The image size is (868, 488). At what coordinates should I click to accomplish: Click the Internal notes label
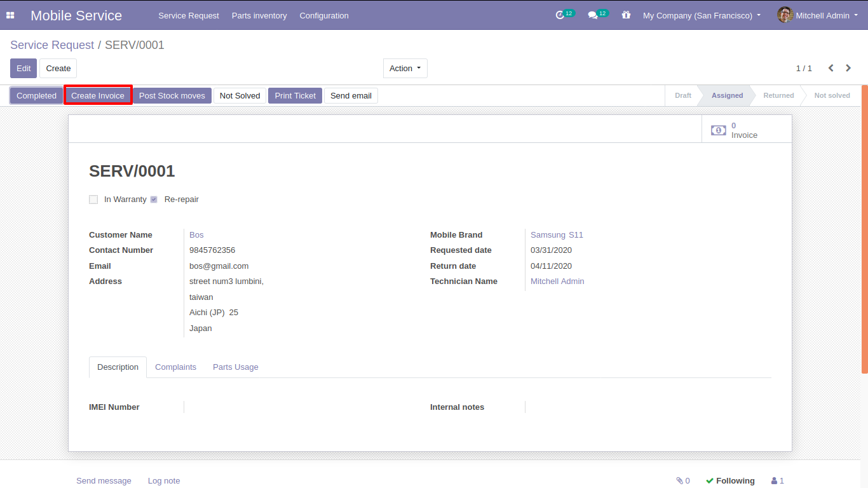[x=458, y=407]
